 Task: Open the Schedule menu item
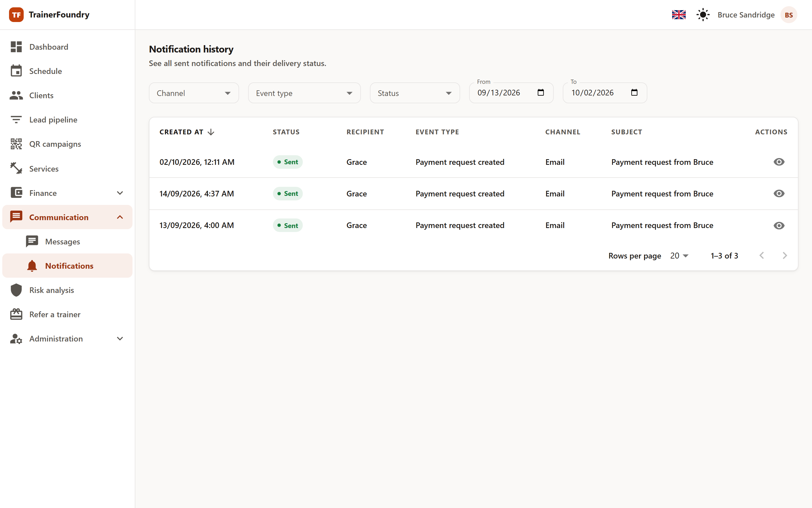(x=67, y=71)
